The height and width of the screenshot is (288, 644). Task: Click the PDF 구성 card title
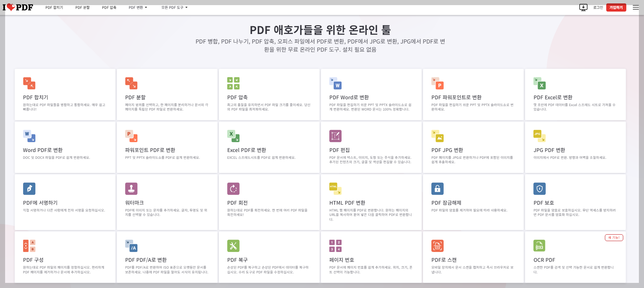coord(33,260)
